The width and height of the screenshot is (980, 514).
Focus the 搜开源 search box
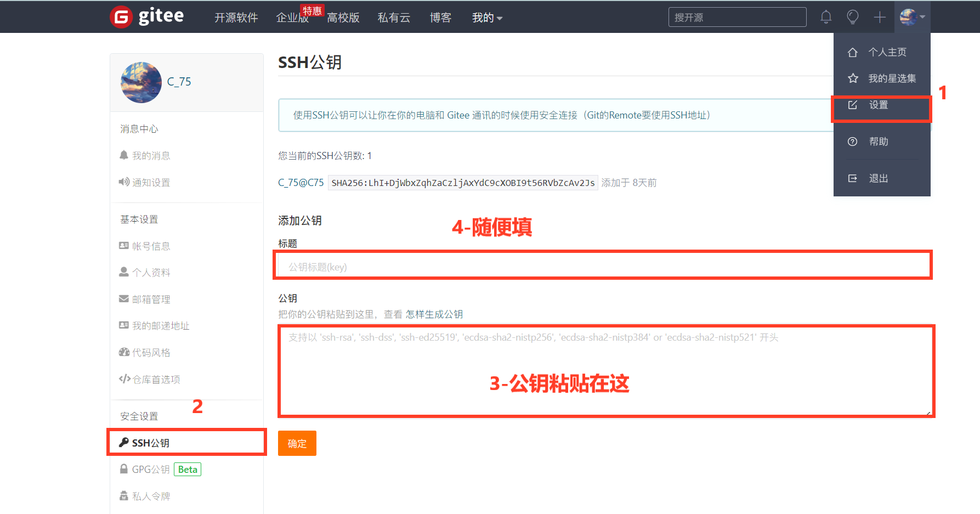click(737, 17)
